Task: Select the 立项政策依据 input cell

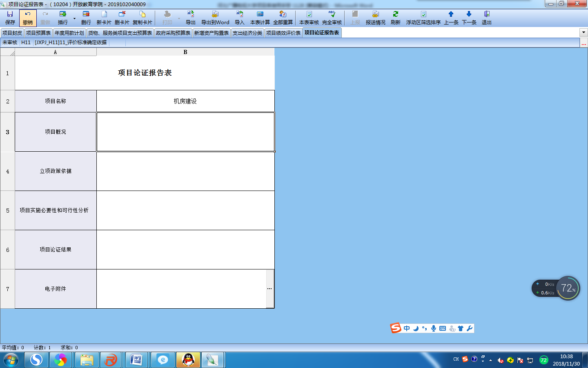Action: tap(185, 171)
